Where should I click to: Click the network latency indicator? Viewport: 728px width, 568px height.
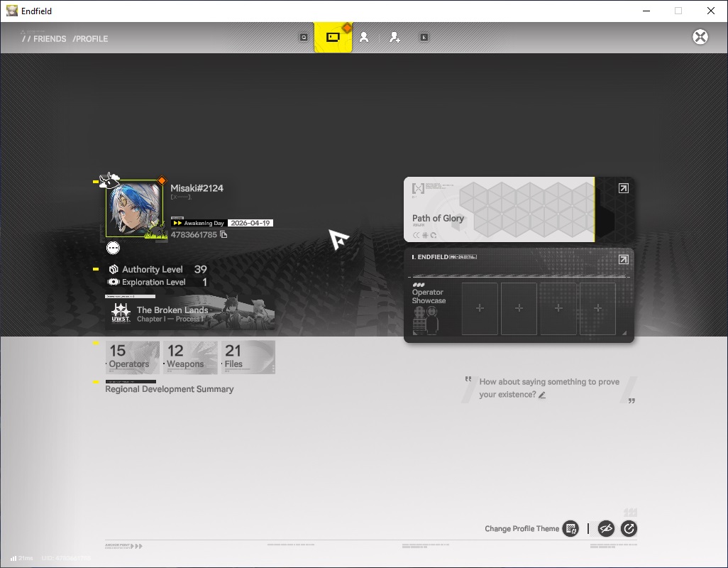[21, 558]
